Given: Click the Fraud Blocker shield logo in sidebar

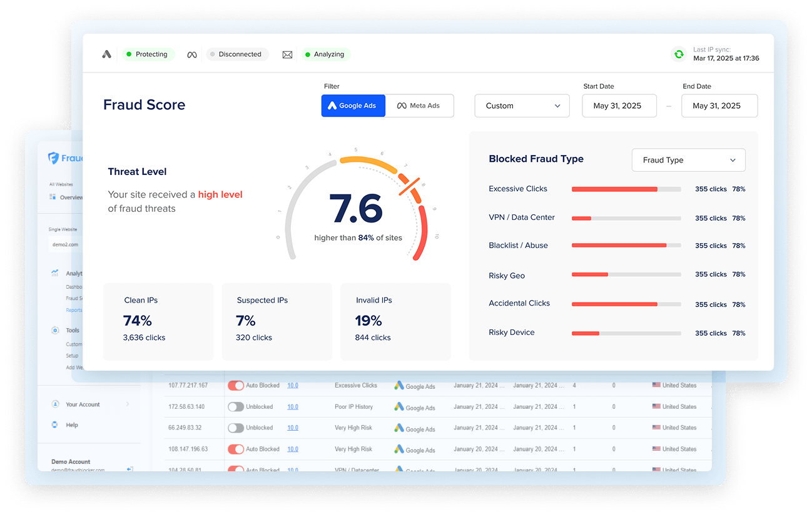Looking at the screenshot, I should (x=54, y=158).
